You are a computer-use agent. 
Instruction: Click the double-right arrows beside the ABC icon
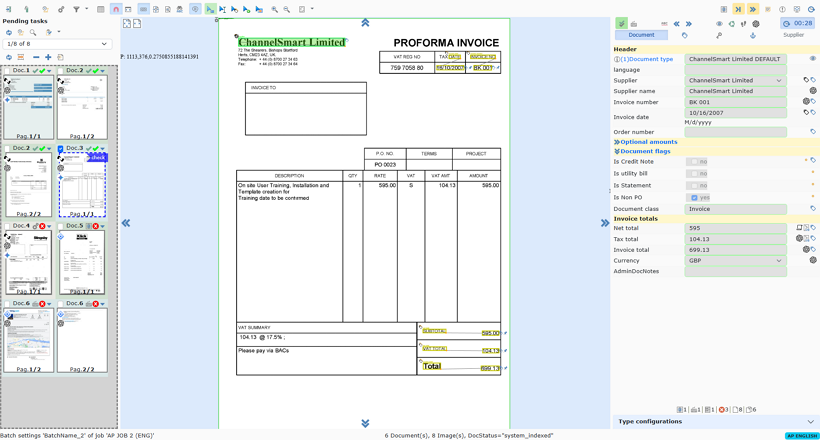[x=689, y=24]
